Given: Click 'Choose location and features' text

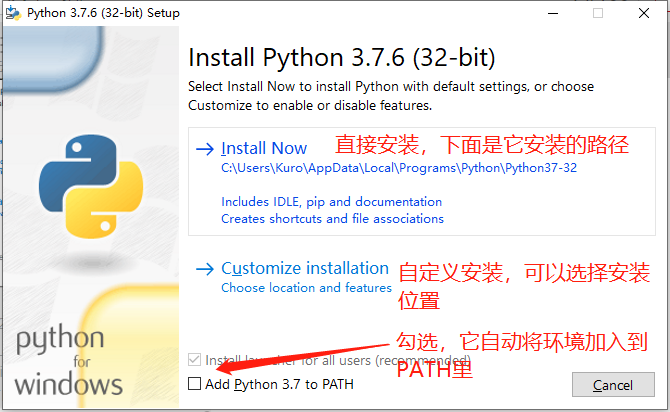Looking at the screenshot, I should click(x=306, y=288).
